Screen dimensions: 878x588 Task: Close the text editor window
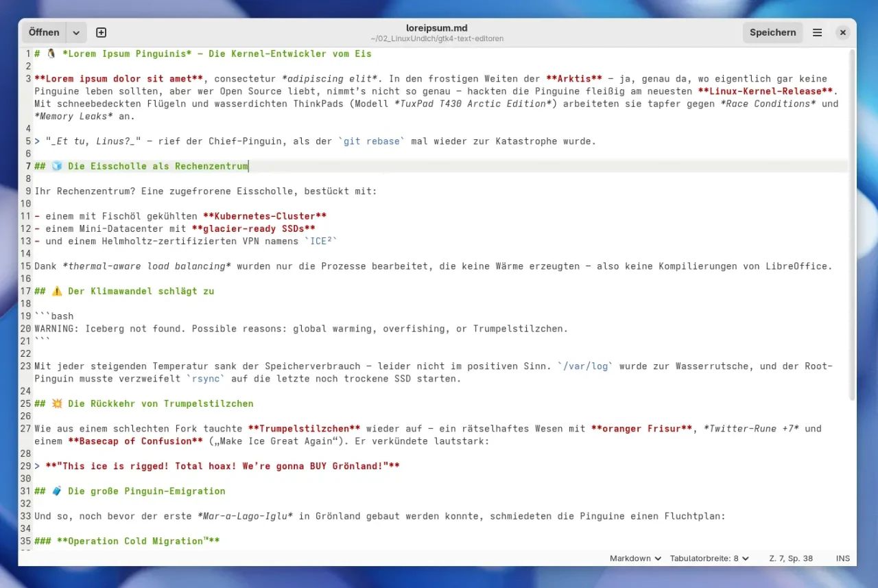coord(843,32)
